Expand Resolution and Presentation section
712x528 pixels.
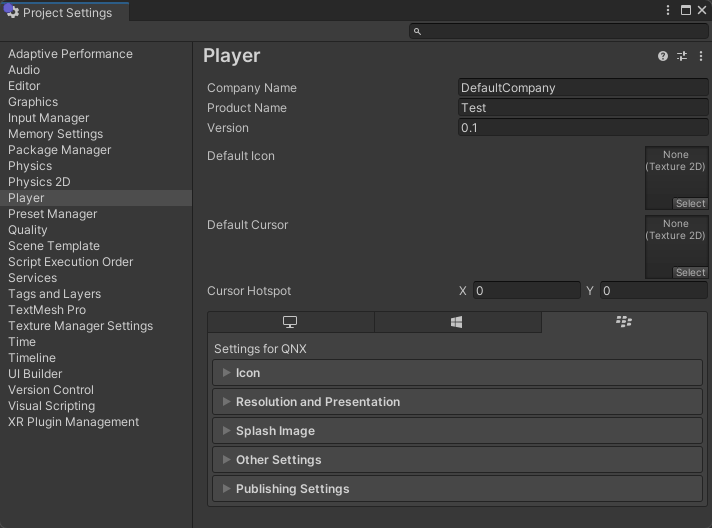point(457,402)
